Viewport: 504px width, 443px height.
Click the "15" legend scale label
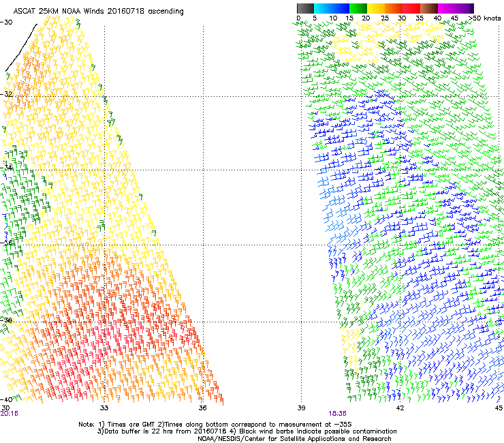coord(349,18)
